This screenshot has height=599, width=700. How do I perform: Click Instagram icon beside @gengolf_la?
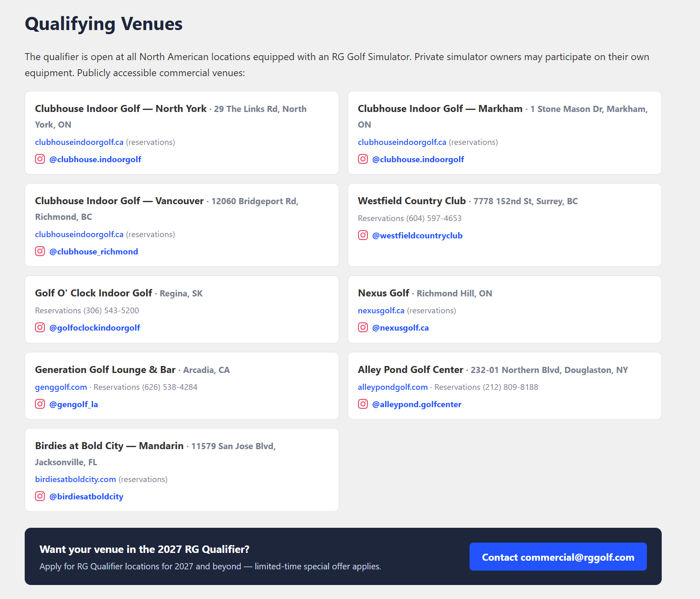40,404
